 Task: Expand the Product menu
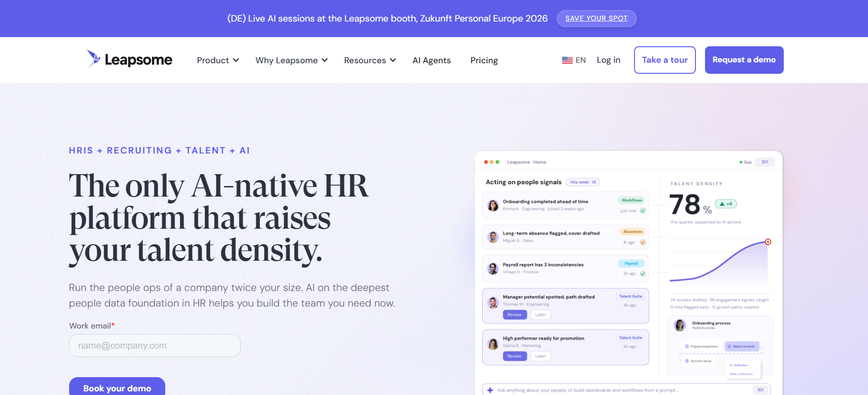click(218, 60)
